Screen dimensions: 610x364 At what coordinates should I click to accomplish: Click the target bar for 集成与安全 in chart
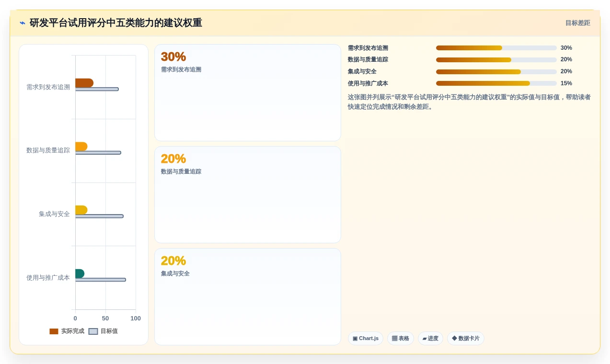coord(99,216)
